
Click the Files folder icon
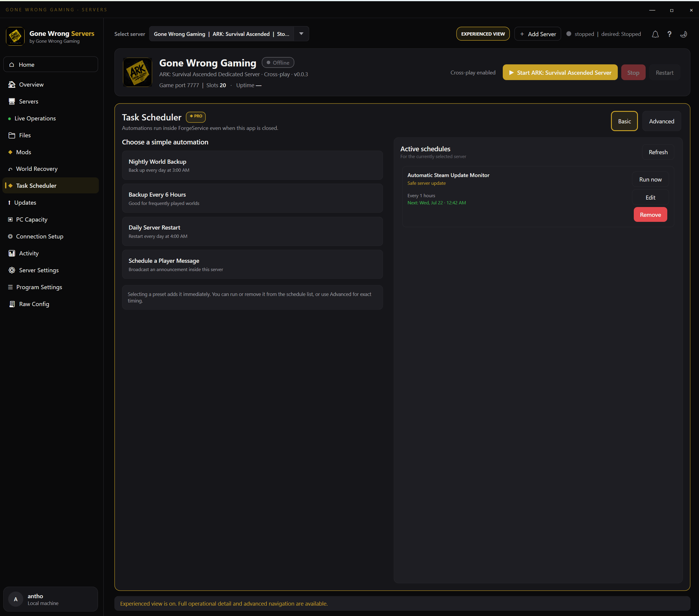(12, 135)
